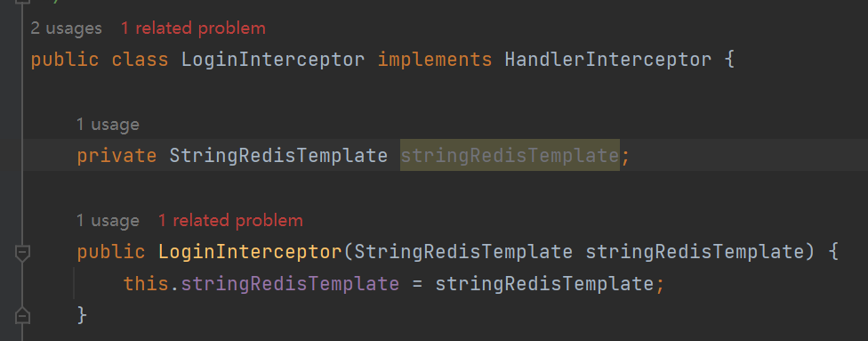The image size is (868, 341).
Task: Click StringRedisTemplate type in field declaration
Action: [x=278, y=156]
